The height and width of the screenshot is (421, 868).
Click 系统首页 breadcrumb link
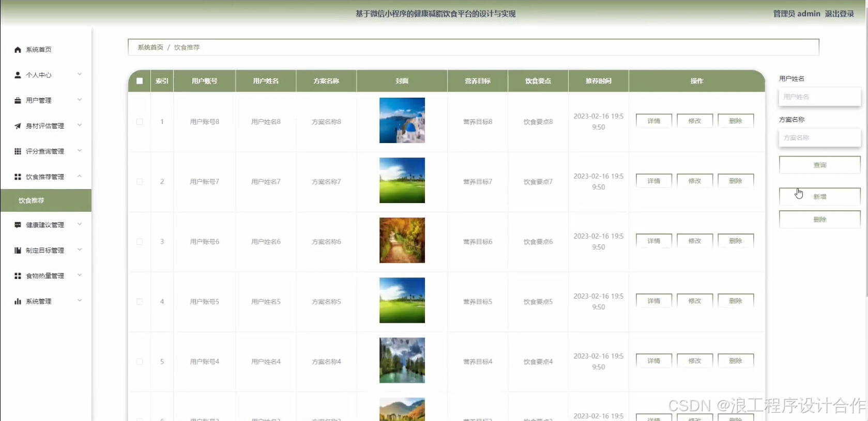(x=150, y=47)
